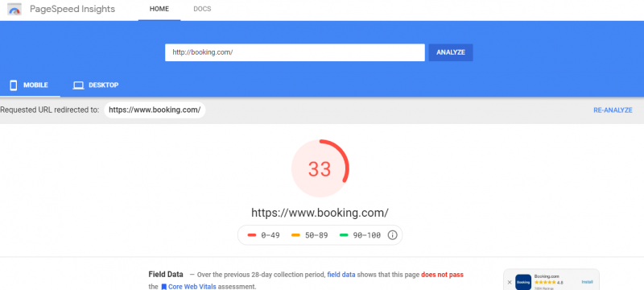Click the red 0–49 legend marker
The height and width of the screenshot is (290, 644).
[x=252, y=235]
